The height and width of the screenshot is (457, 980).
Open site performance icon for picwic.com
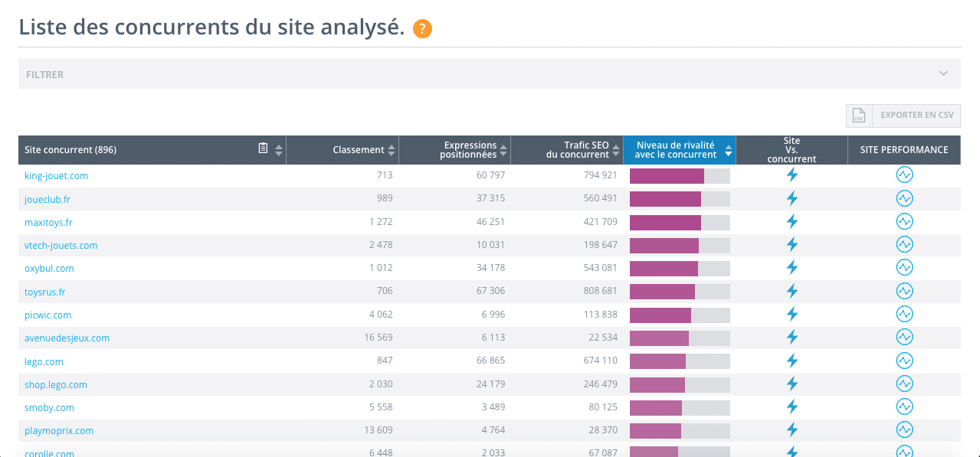click(x=904, y=315)
